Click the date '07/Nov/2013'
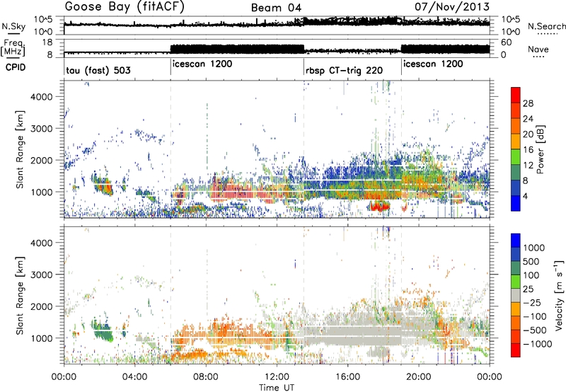 (452, 7)
